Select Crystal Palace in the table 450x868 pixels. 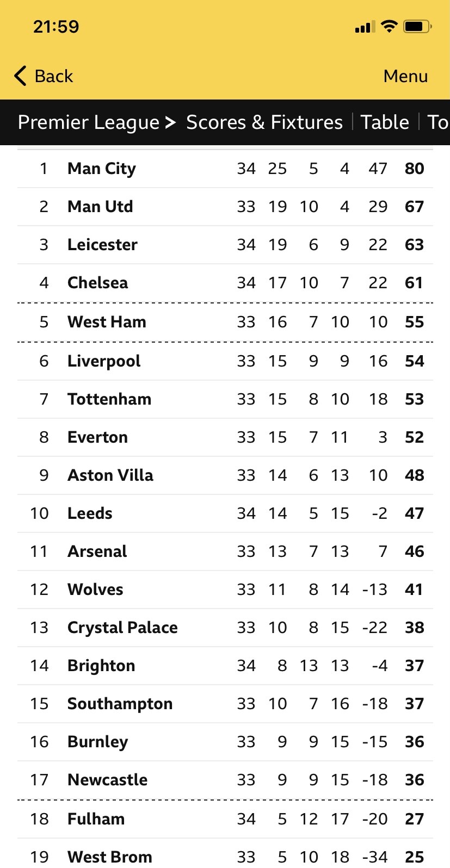[122, 628]
